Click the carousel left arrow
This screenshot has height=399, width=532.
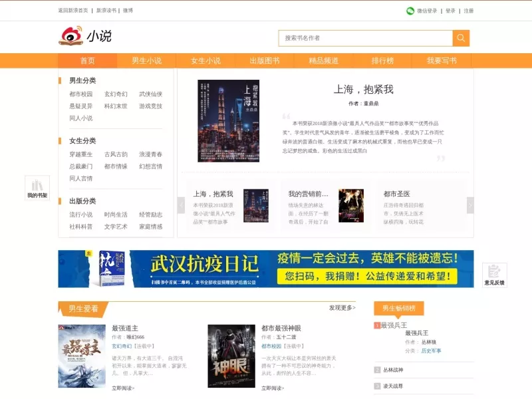coord(181,205)
